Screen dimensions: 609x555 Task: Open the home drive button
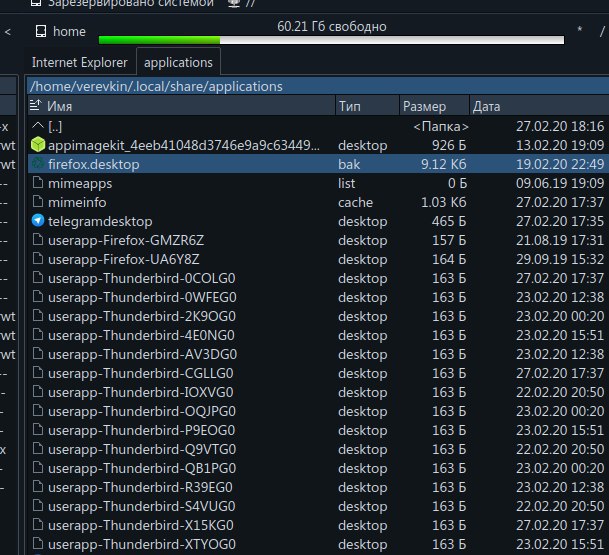tap(60, 31)
